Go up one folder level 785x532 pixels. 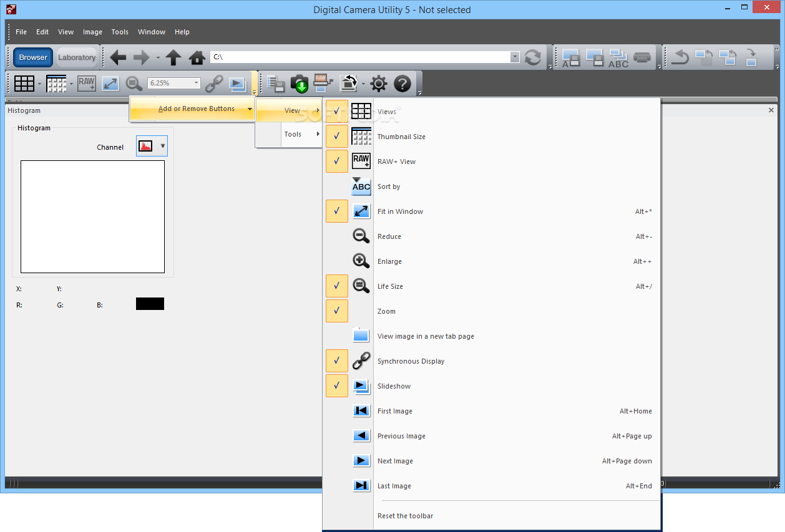[173, 57]
